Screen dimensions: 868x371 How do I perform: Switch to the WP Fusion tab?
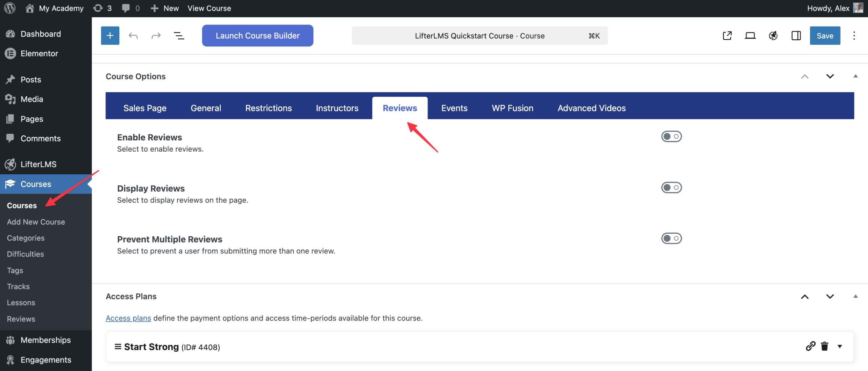pyautogui.click(x=513, y=108)
